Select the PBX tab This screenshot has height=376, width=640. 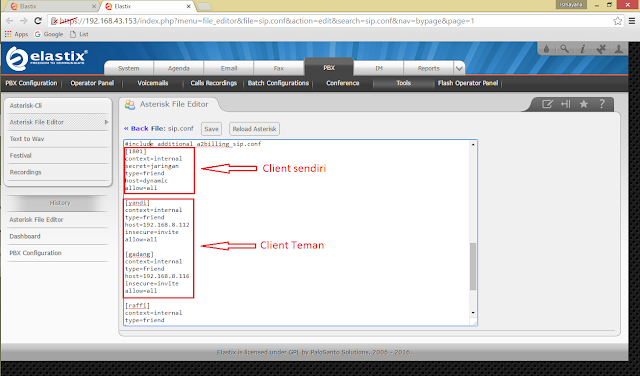329,68
